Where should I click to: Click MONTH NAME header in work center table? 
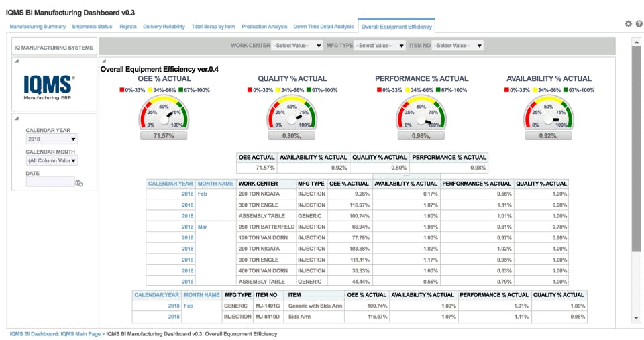click(x=215, y=184)
